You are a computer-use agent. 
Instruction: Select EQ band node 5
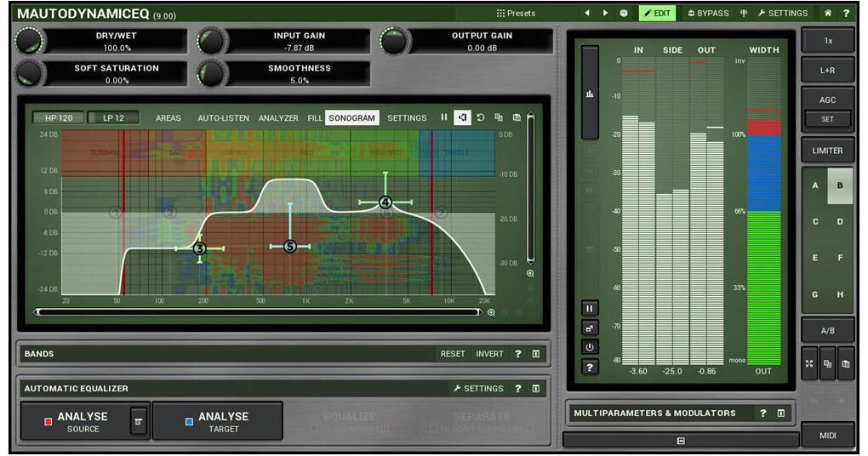point(289,246)
